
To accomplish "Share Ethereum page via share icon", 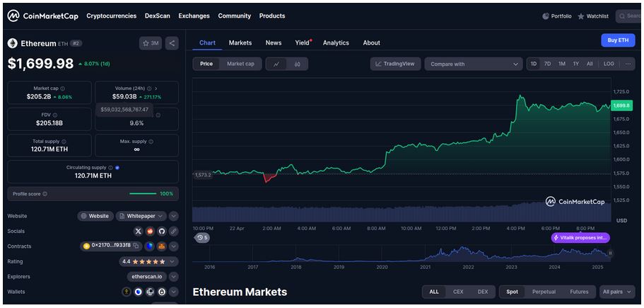I will 172,43.
